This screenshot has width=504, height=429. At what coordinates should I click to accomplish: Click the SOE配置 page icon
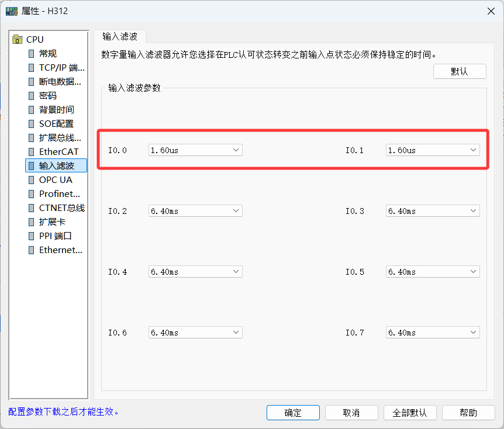[x=31, y=124]
